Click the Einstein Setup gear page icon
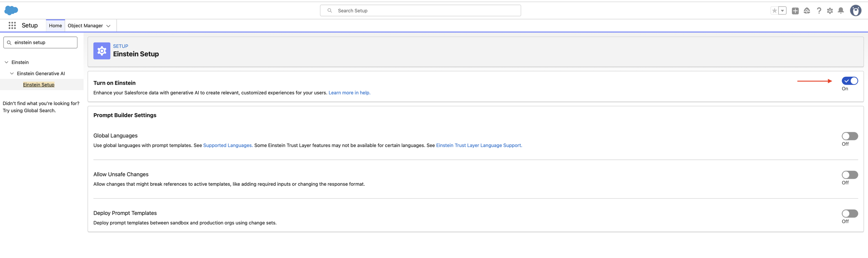The image size is (868, 258). 102,51
